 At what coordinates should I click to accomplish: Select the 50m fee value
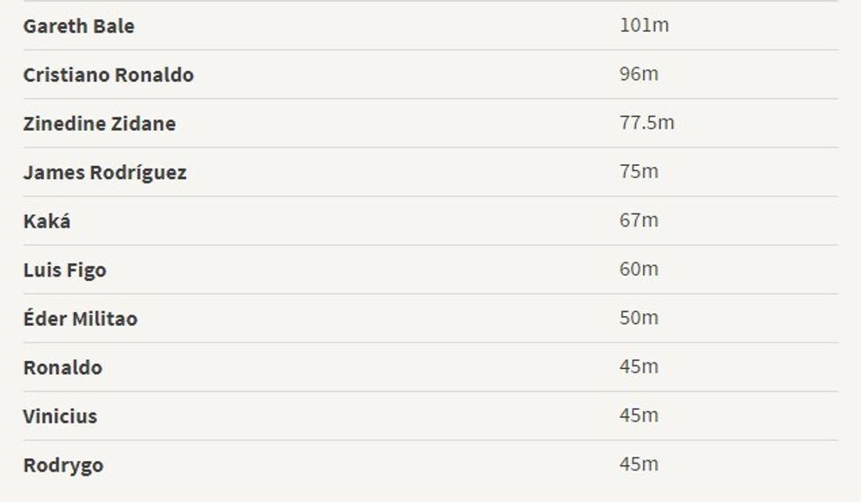(x=639, y=318)
